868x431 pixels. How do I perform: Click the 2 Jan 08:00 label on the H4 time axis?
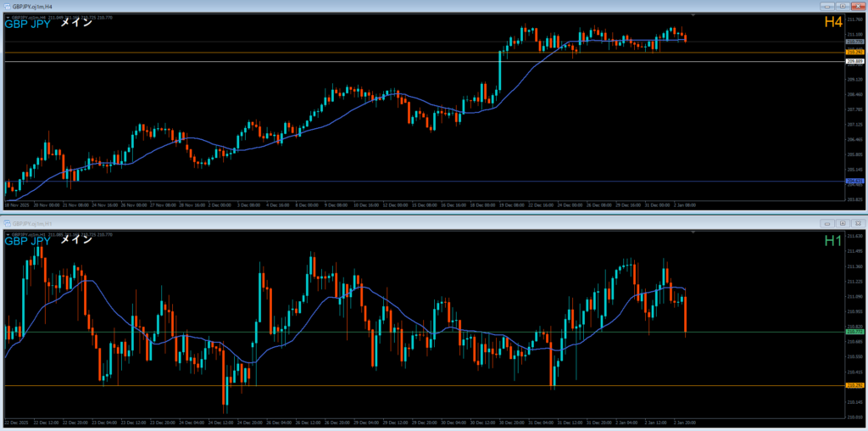(x=684, y=205)
